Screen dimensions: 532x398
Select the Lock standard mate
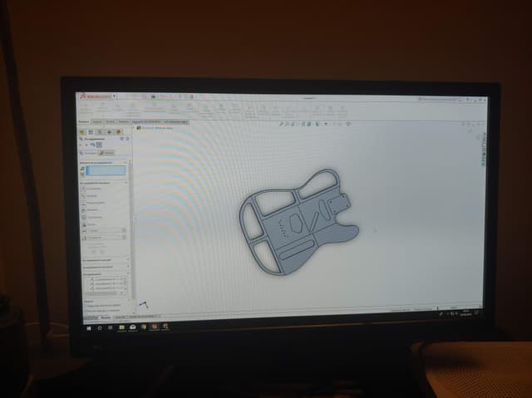point(89,224)
